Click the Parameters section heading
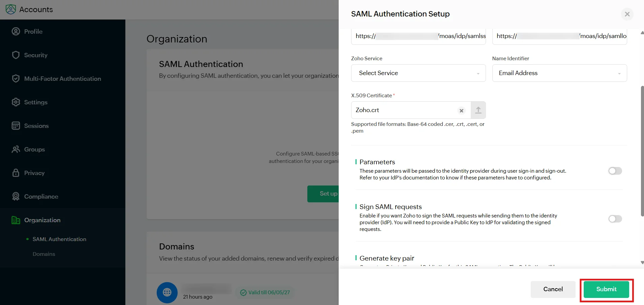Image resolution: width=644 pixels, height=305 pixels. point(377,162)
